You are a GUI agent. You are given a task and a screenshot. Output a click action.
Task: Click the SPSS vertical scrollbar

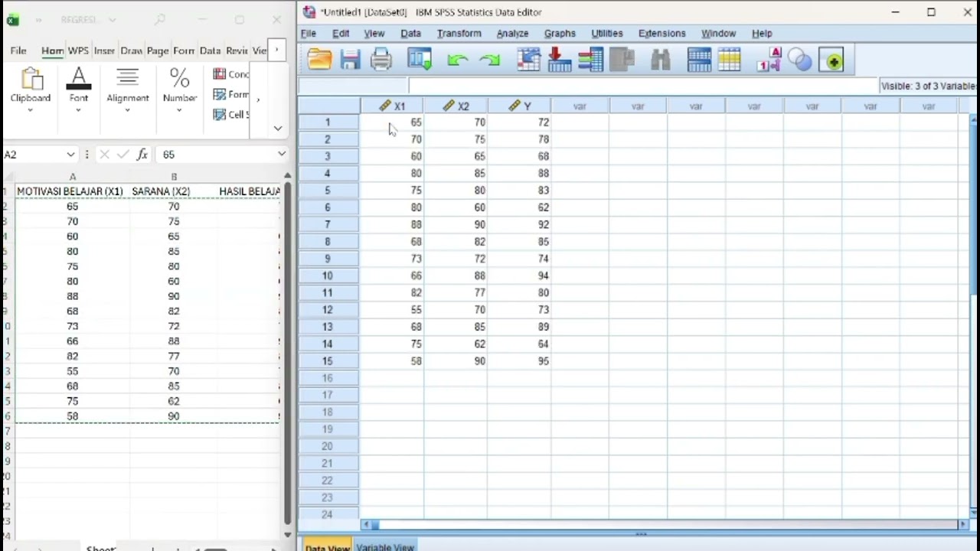coord(974,316)
